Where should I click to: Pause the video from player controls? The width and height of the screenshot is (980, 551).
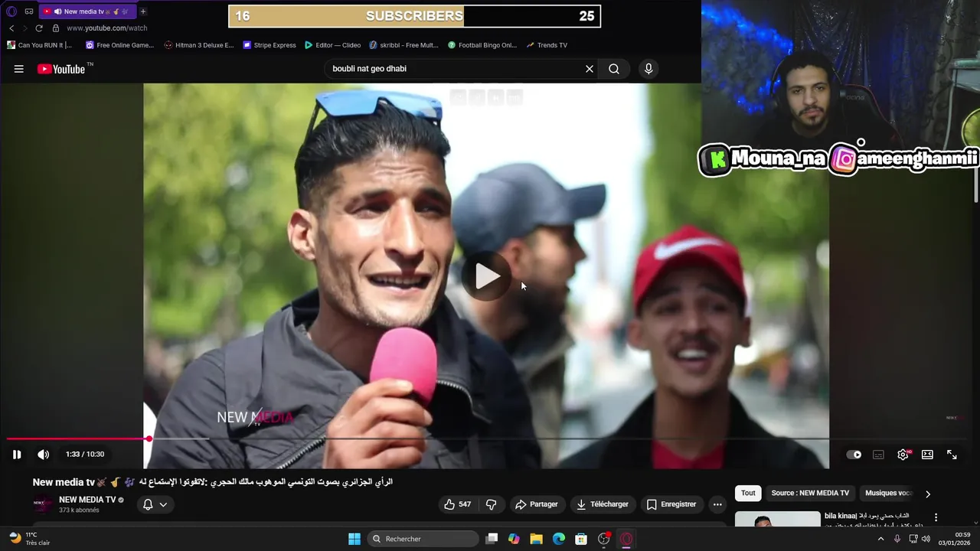coord(17,455)
